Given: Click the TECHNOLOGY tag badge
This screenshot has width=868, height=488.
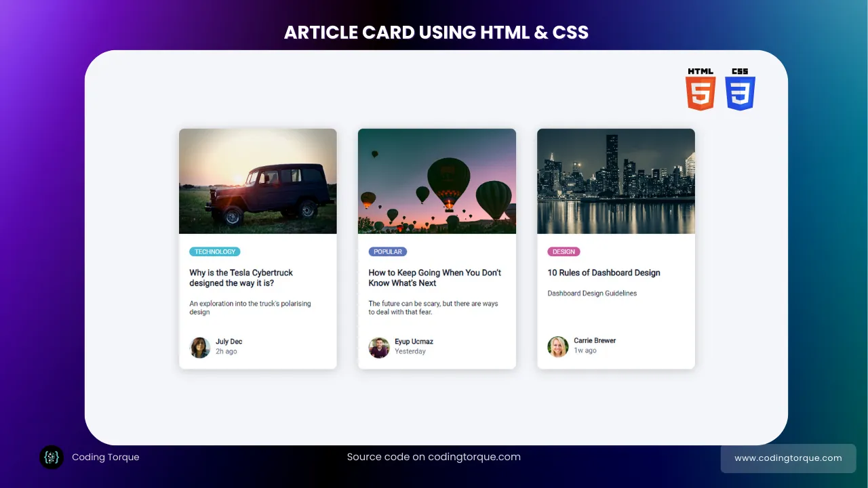Looking at the screenshot, I should [x=215, y=251].
